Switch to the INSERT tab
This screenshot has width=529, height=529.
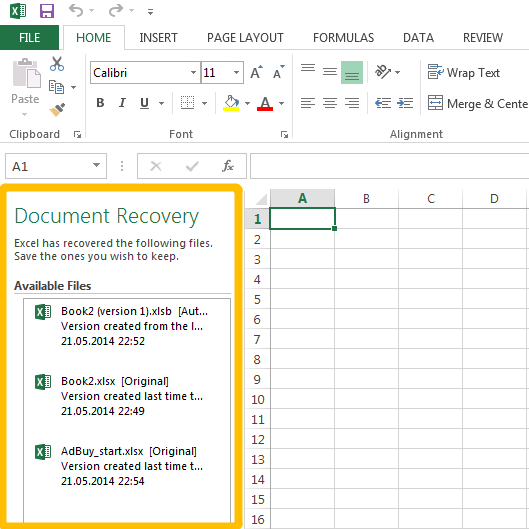click(158, 37)
